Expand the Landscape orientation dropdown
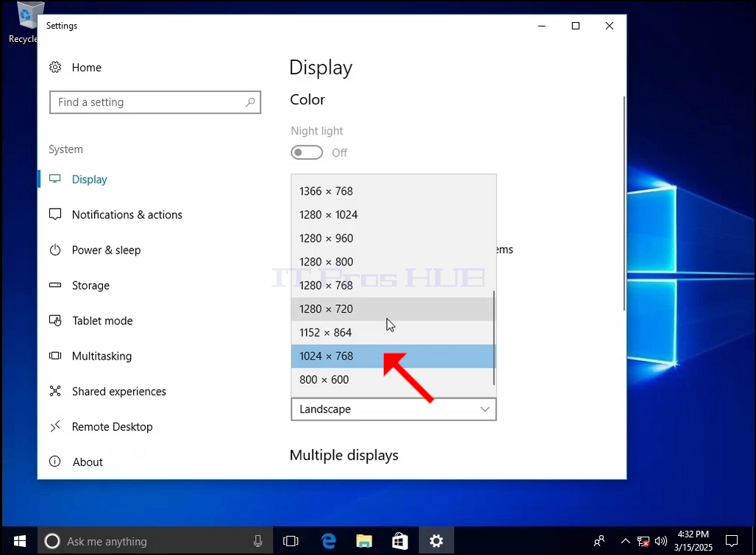 [x=393, y=409]
